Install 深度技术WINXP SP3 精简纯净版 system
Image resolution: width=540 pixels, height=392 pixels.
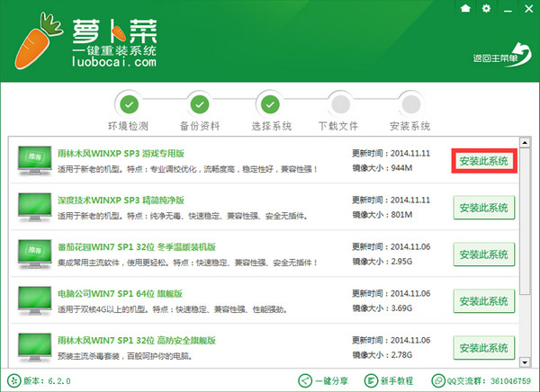tap(484, 208)
